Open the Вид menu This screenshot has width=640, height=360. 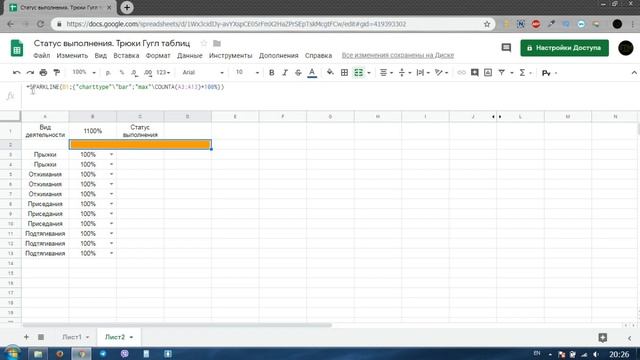[100, 56]
